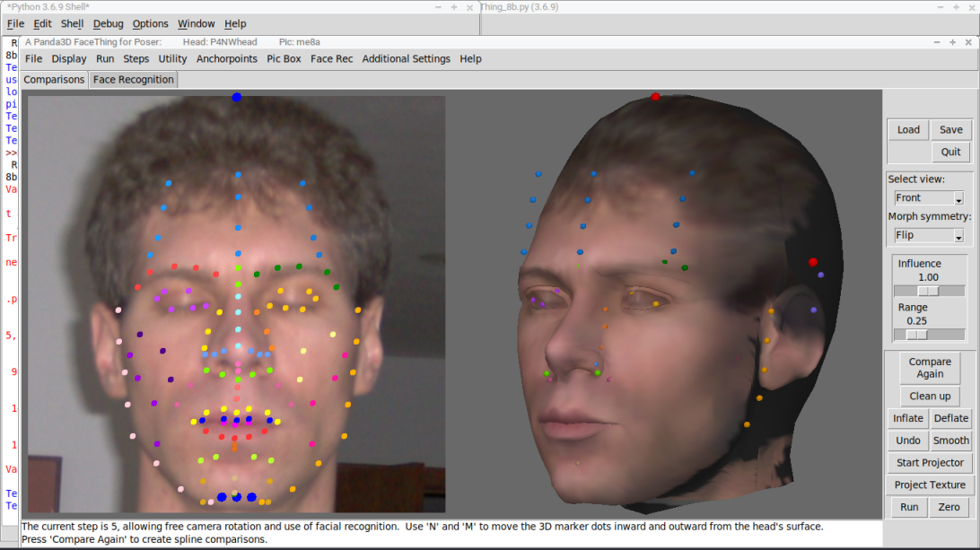The image size is (980, 550).
Task: Click the Compare Again button
Action: click(x=930, y=368)
